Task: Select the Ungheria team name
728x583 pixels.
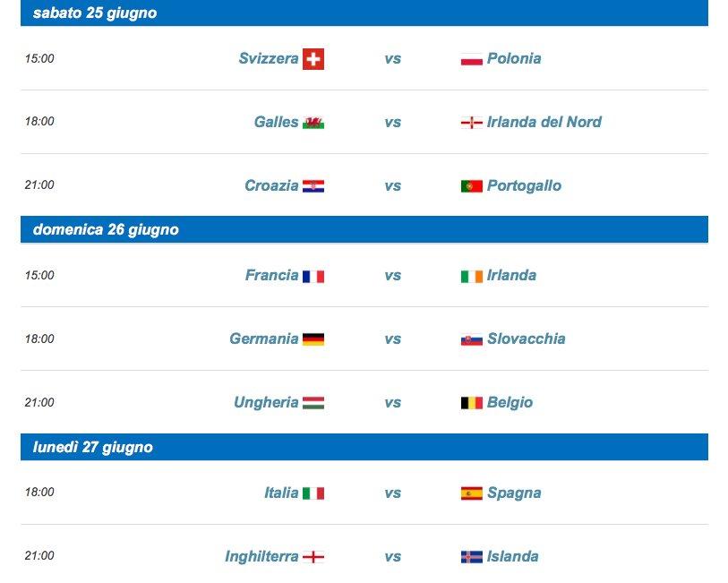Action: (x=266, y=403)
